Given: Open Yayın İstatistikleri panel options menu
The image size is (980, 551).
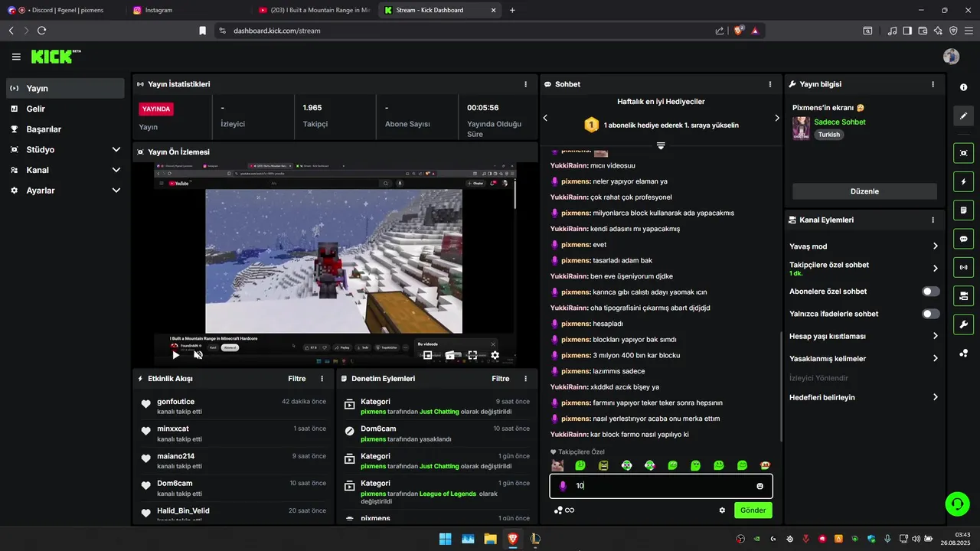Looking at the screenshot, I should tap(525, 84).
